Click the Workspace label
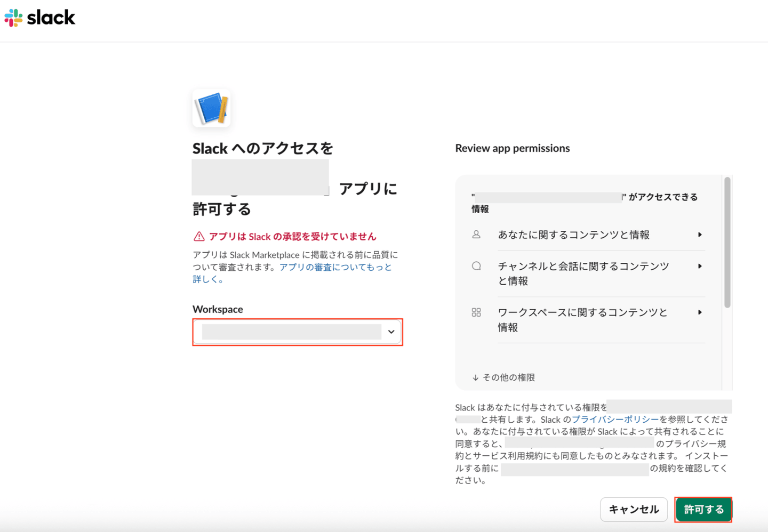The width and height of the screenshot is (768, 532). 218,309
